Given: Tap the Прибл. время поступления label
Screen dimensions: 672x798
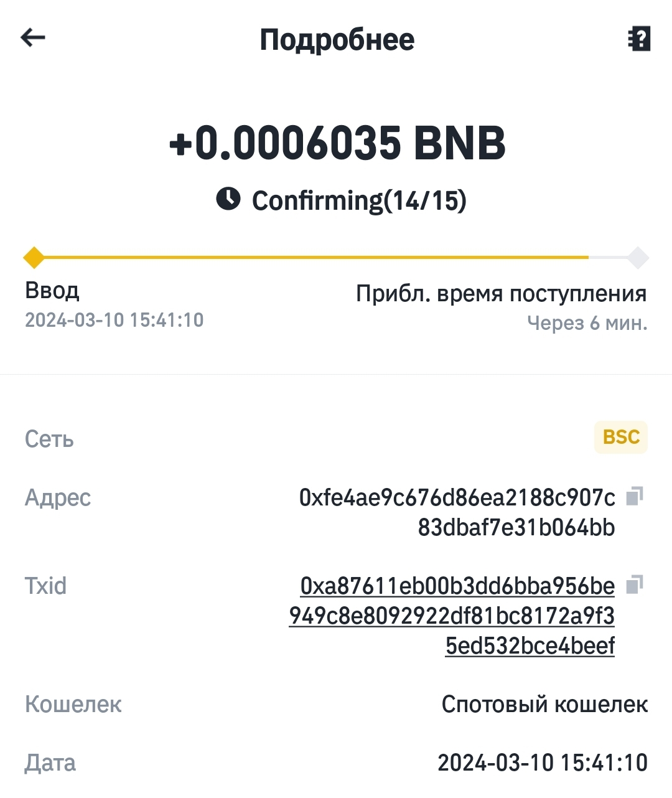Looking at the screenshot, I should coord(501,293).
